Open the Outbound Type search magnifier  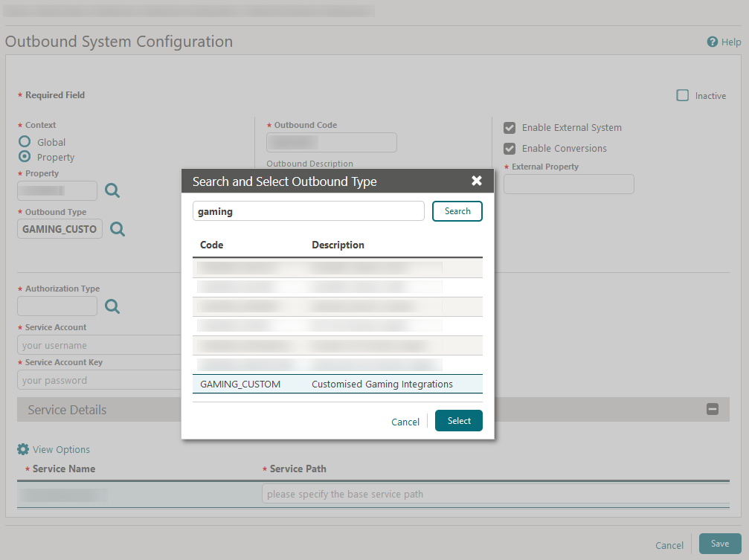coord(117,229)
